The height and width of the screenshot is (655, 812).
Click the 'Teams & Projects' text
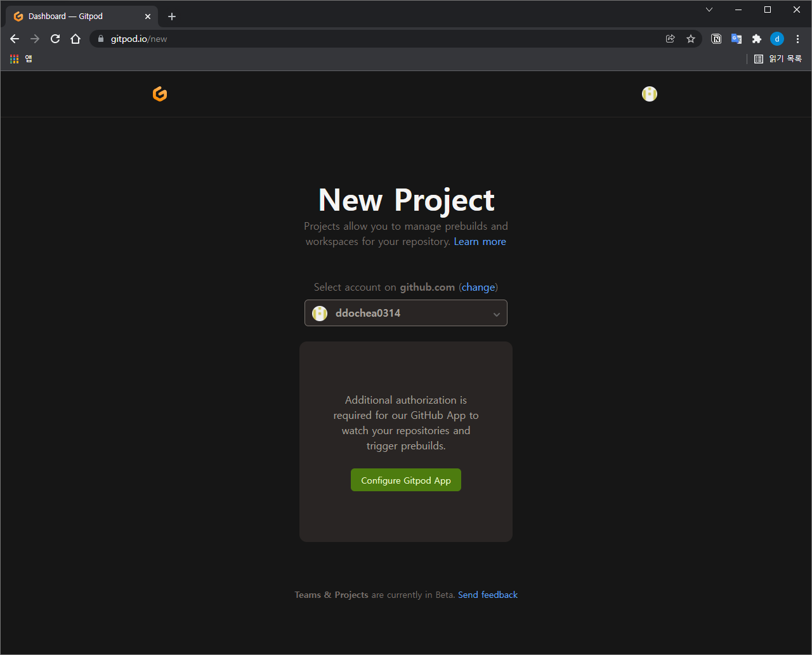(x=331, y=595)
